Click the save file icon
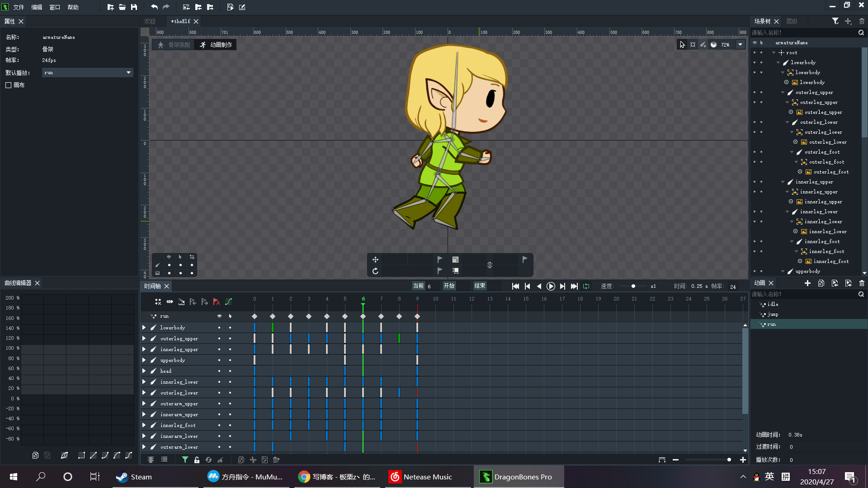This screenshot has height=488, width=868. pyautogui.click(x=134, y=7)
